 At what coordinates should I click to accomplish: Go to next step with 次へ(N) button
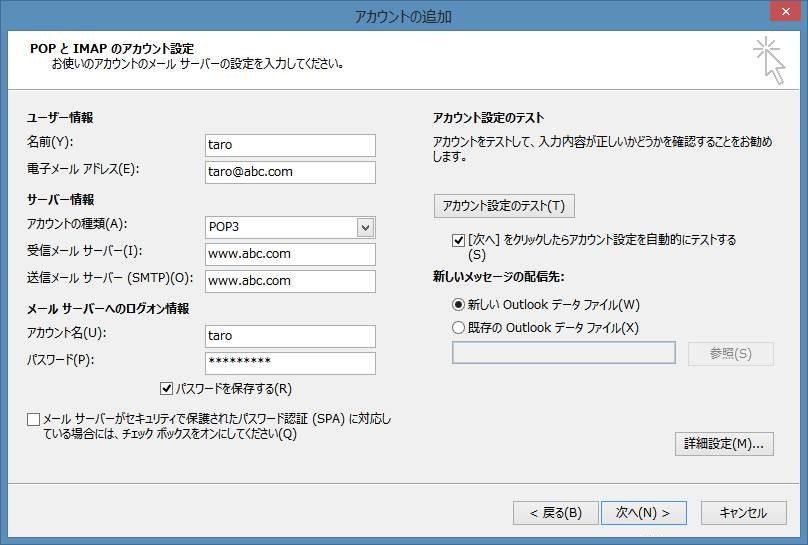pyautogui.click(x=643, y=513)
